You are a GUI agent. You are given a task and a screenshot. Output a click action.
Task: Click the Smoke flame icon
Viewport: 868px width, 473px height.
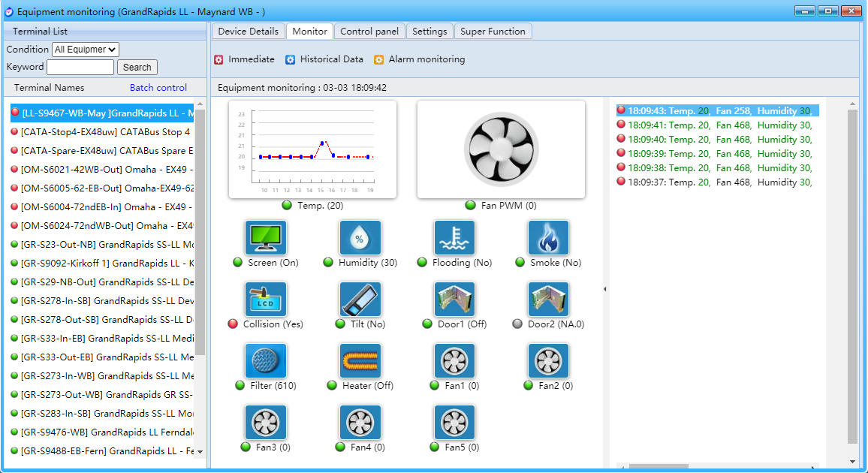(549, 238)
